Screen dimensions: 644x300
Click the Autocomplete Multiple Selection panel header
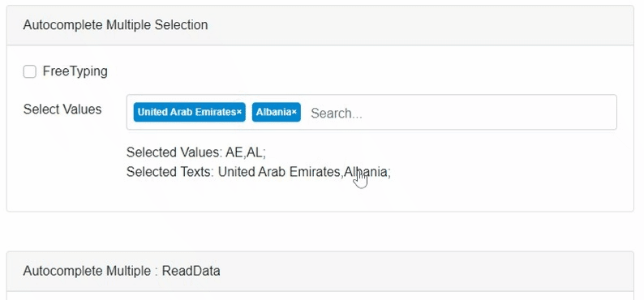(320, 25)
